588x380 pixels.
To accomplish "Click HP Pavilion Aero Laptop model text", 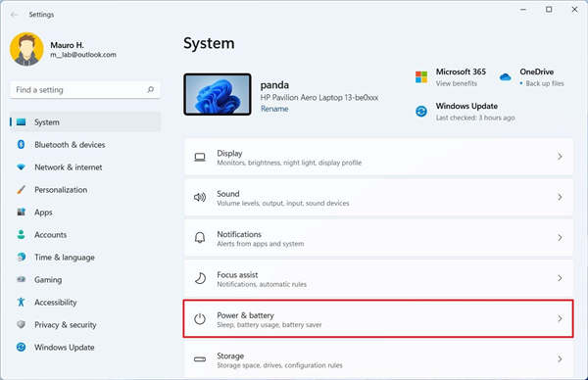I will click(319, 97).
